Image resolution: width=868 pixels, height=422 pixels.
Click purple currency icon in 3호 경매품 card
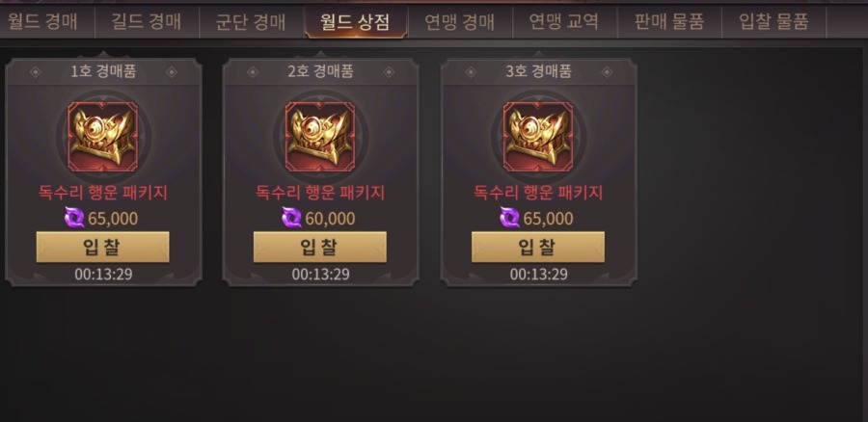click(x=510, y=218)
